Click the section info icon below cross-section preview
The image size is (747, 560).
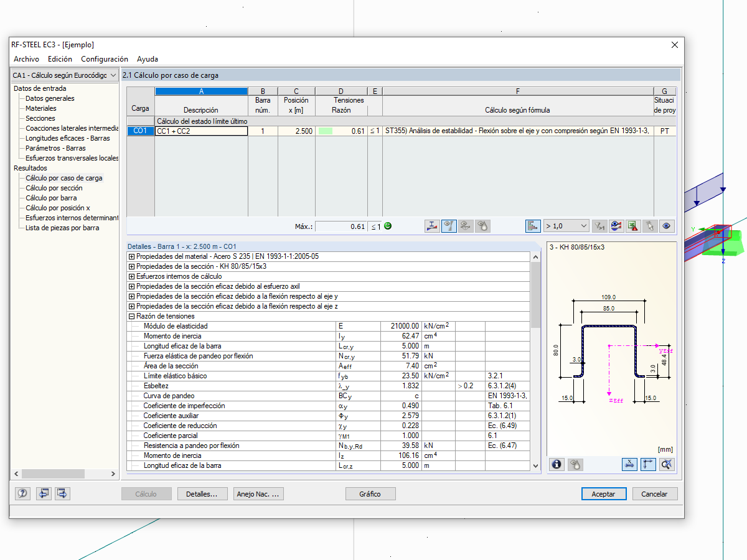(557, 464)
